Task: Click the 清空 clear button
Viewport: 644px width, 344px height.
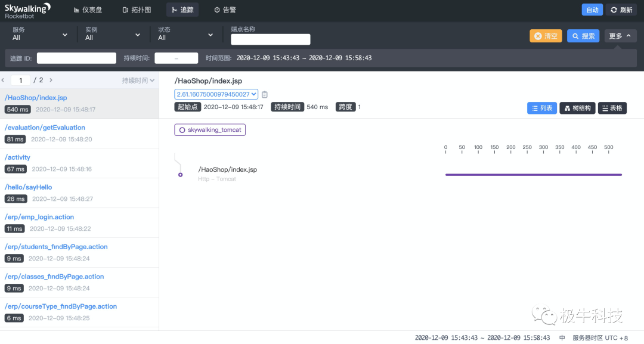Action: [546, 36]
